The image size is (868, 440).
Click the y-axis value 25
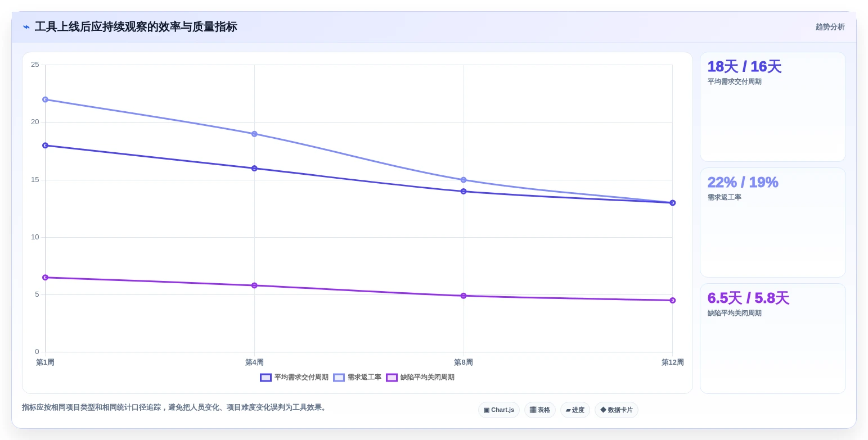(x=35, y=65)
